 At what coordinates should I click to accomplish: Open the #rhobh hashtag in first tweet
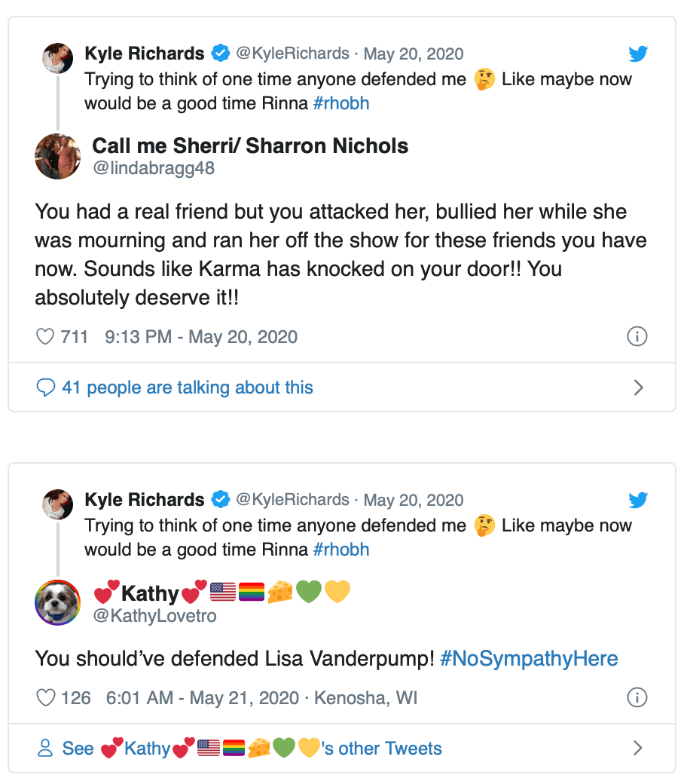341,103
